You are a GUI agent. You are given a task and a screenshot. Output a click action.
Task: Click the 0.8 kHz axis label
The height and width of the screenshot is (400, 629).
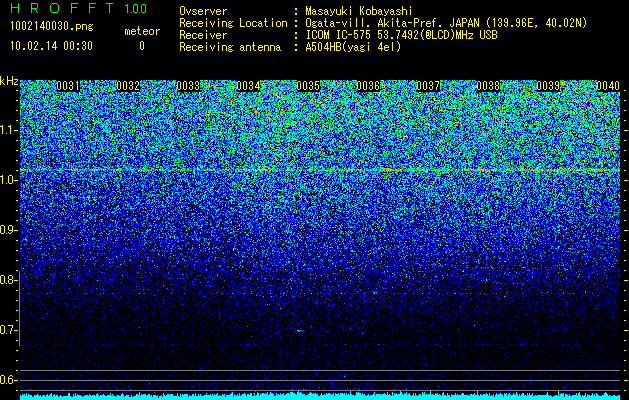pyautogui.click(x=9, y=280)
